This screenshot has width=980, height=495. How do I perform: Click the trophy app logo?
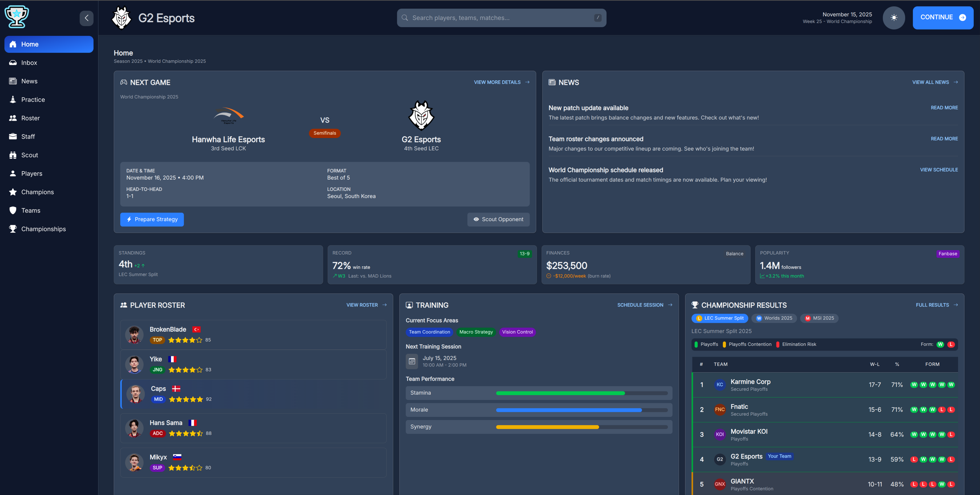(16, 17)
